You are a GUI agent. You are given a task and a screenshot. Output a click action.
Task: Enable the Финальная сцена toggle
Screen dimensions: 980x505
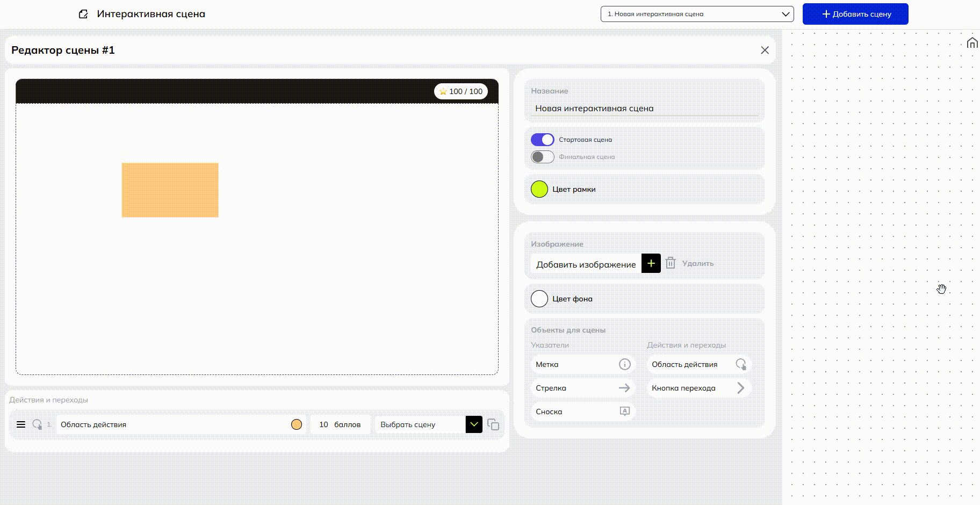(x=542, y=157)
